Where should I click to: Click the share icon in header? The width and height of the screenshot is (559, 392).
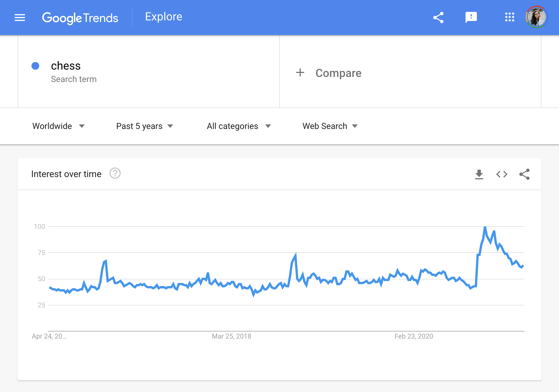click(438, 18)
